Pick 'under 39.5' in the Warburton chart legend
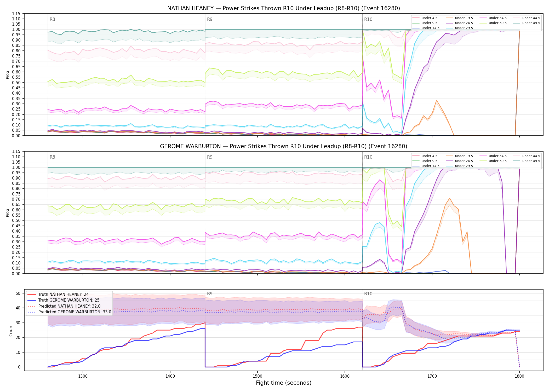Viewport: 549px width, 392px height. click(498, 161)
